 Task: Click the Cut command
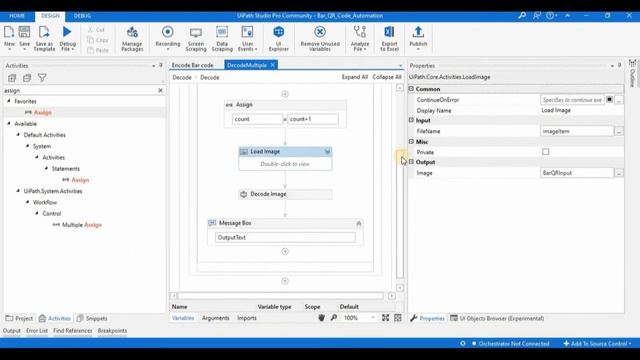tap(96, 30)
